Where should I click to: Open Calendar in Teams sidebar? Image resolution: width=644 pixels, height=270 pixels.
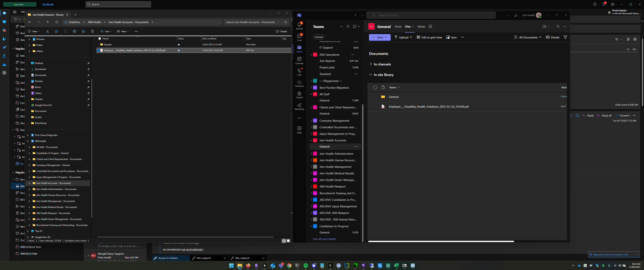pyautogui.click(x=299, y=60)
